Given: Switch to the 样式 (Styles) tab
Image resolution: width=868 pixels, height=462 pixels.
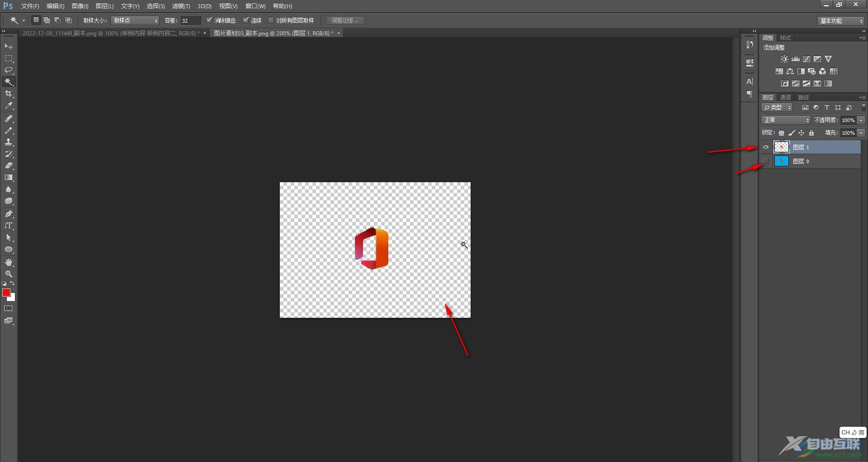Looking at the screenshot, I should coord(786,38).
